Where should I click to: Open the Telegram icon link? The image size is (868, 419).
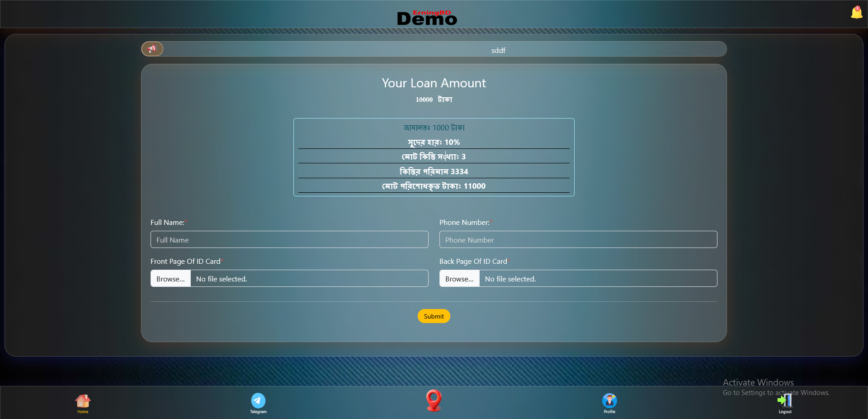click(x=258, y=402)
